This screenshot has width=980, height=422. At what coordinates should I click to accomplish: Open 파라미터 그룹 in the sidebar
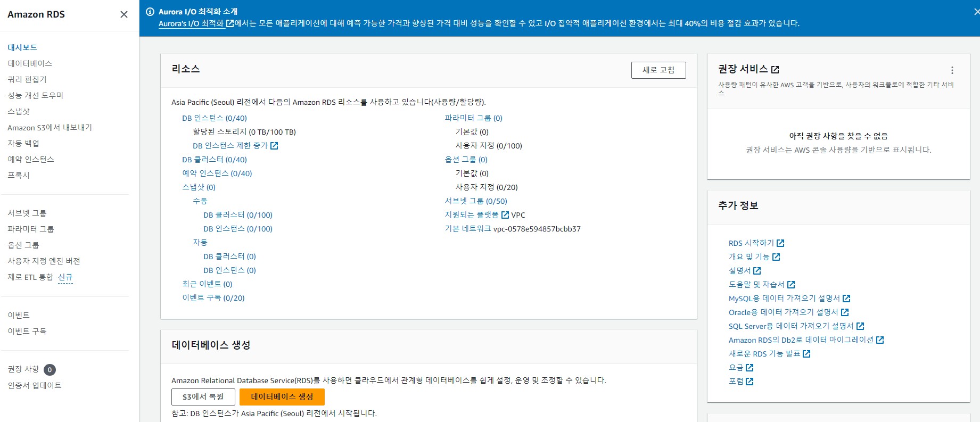click(x=31, y=229)
